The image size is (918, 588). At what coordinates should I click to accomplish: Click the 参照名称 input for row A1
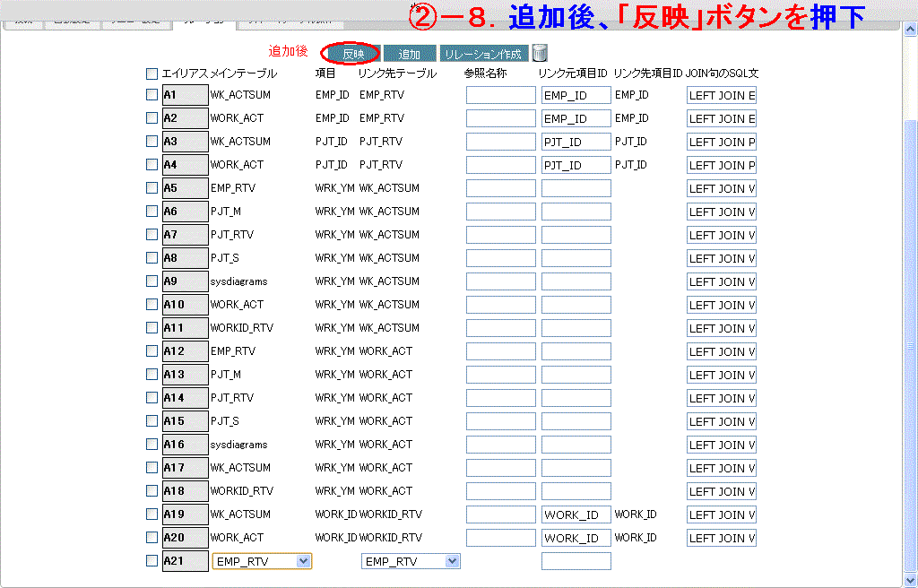point(500,95)
